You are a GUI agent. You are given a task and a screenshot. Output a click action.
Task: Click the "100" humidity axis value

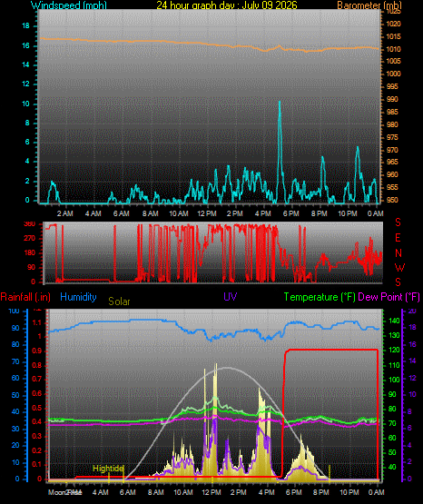coord(14,311)
